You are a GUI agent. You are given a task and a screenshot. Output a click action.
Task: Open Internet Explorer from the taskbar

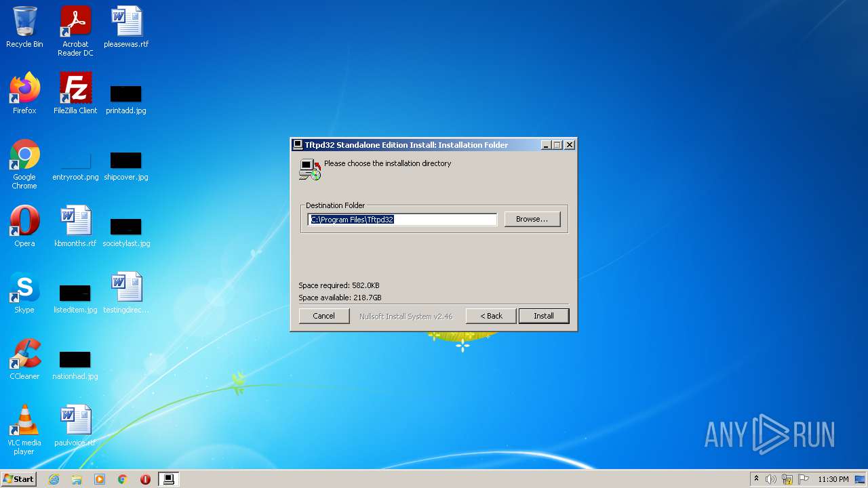pos(54,479)
